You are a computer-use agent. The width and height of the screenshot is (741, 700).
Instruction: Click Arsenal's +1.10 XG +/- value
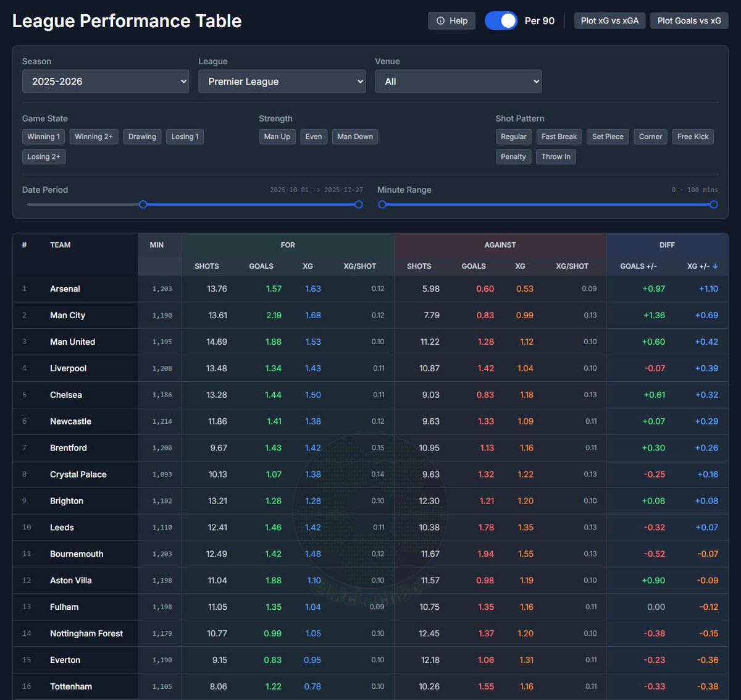[x=708, y=289]
